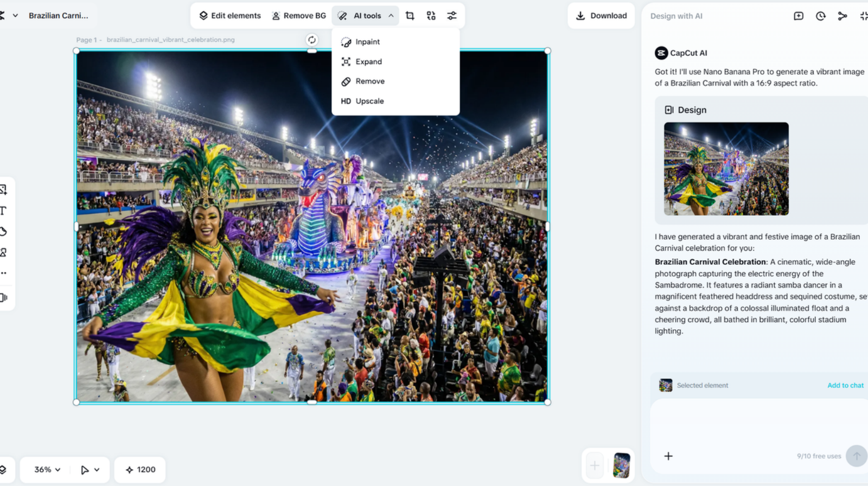The image size is (868, 486).
Task: Open Edit elements
Action: [230, 16]
